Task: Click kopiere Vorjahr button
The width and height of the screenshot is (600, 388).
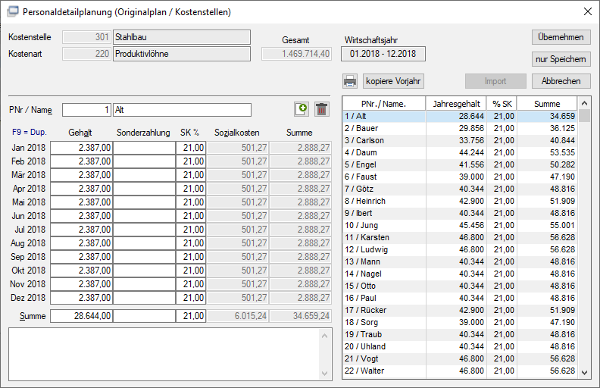Action: click(x=393, y=81)
